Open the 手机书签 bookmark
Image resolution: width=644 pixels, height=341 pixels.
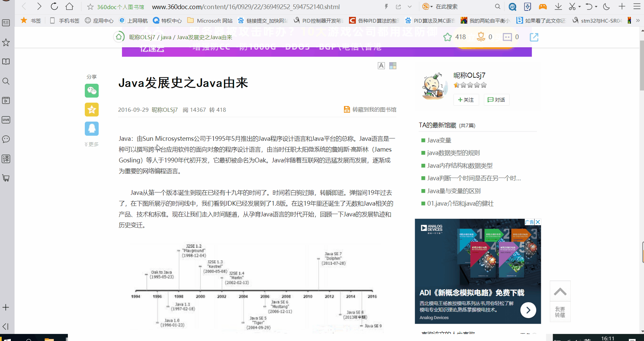tap(65, 21)
